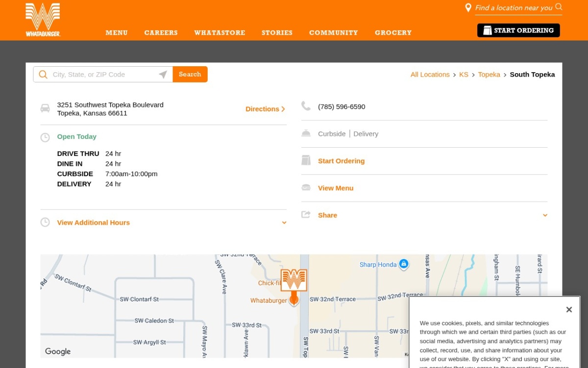Click the Directions link
The width and height of the screenshot is (588, 368).
tap(265, 109)
